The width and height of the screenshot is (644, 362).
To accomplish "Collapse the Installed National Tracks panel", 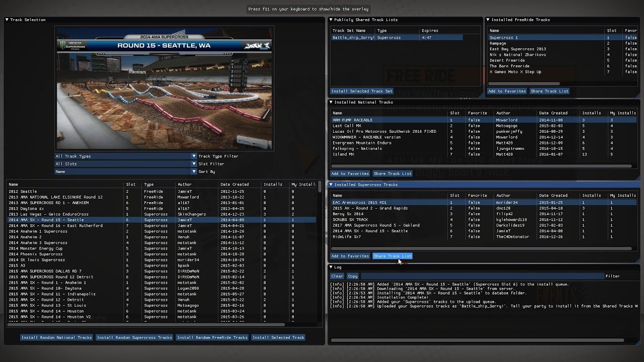I will [x=331, y=102].
